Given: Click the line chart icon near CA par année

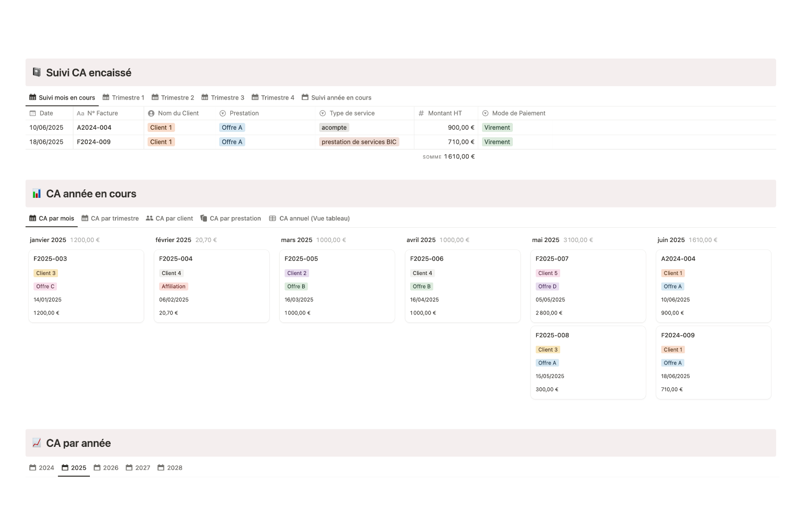Looking at the screenshot, I should point(37,443).
